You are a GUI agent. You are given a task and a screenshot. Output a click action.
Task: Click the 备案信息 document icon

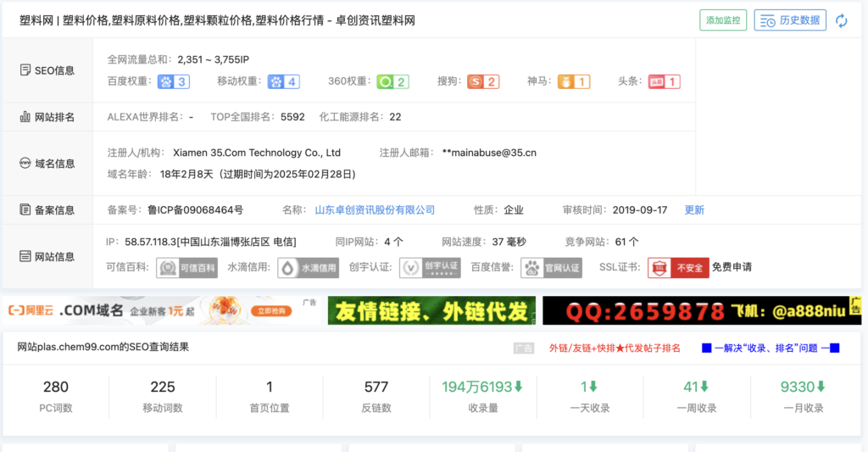[x=25, y=209]
